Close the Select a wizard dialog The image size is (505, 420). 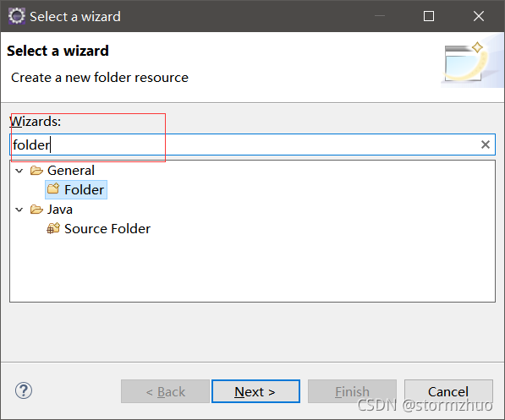479,16
